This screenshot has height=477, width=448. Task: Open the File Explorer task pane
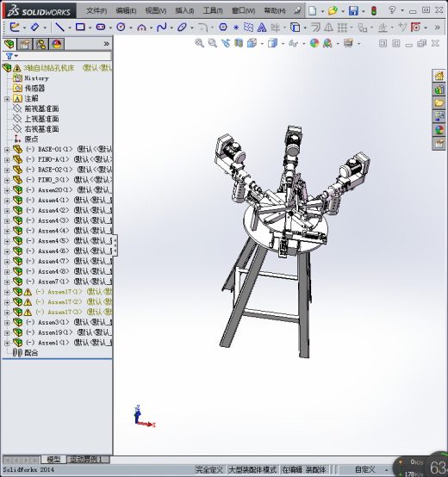click(439, 103)
